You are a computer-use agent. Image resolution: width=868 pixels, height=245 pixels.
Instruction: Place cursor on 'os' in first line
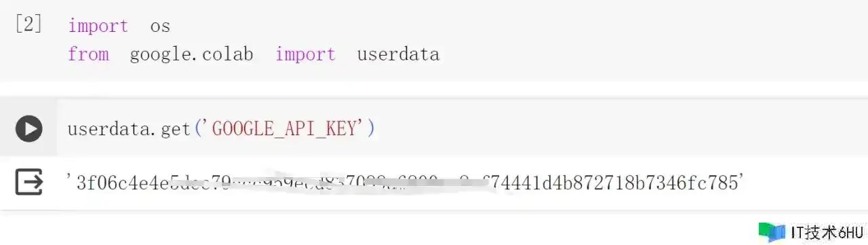coord(160,26)
